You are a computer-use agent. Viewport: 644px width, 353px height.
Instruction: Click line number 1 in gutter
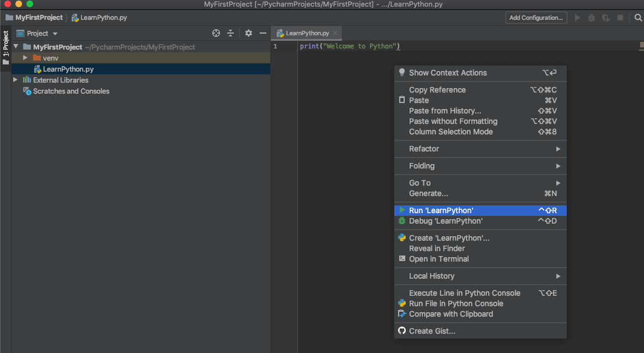tap(275, 46)
